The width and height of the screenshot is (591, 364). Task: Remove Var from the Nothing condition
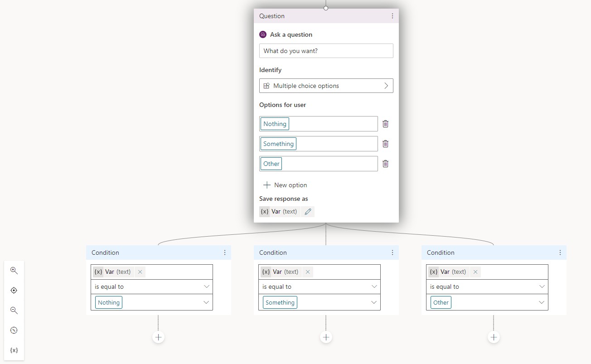click(140, 272)
